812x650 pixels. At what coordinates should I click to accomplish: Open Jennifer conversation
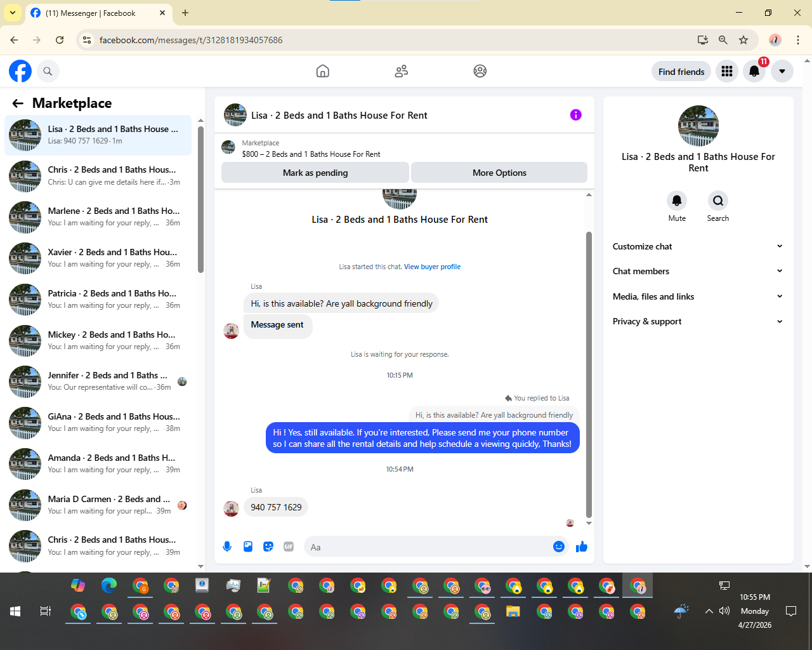pyautogui.click(x=98, y=381)
